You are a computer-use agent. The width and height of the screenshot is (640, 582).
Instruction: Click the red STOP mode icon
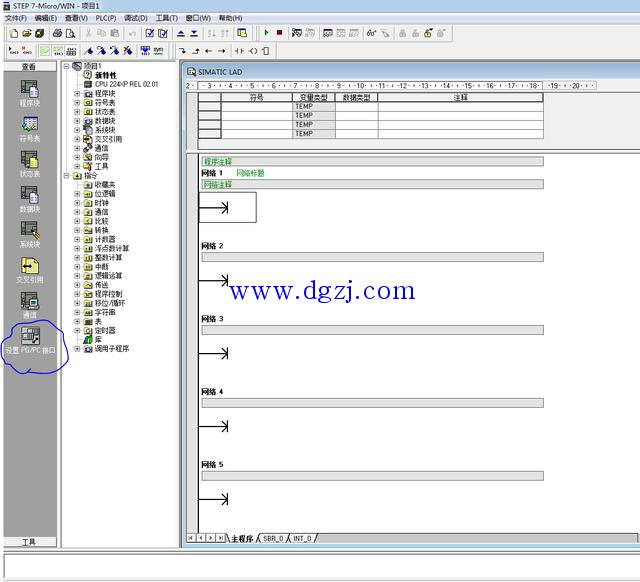(279, 33)
